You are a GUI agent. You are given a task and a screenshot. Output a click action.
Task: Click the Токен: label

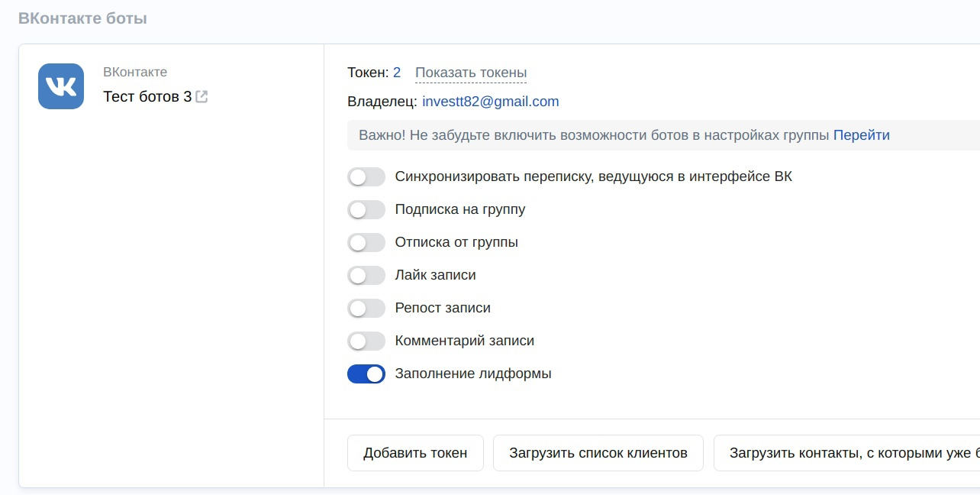click(368, 73)
